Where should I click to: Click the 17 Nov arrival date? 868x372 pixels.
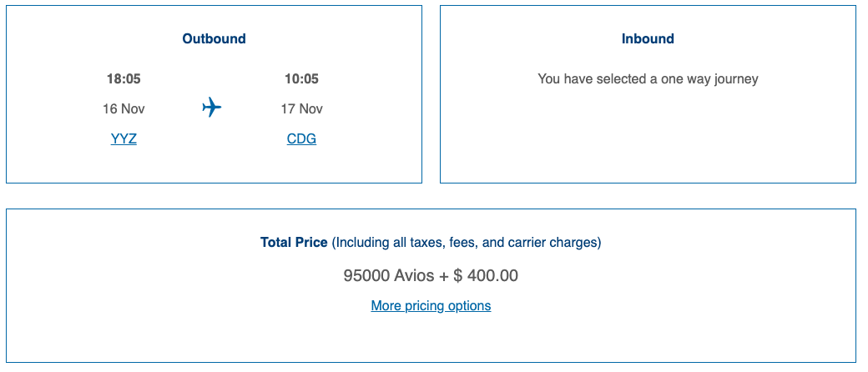click(301, 109)
